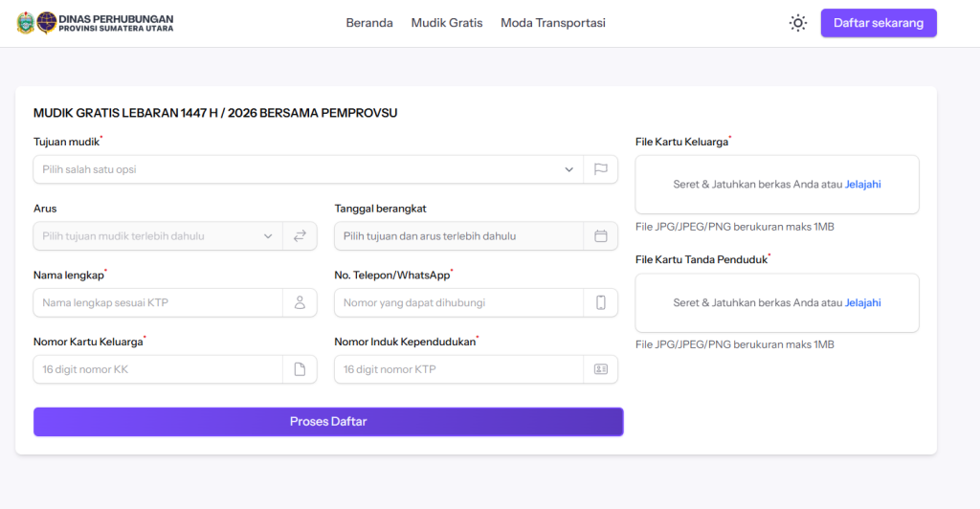Screen dimensions: 980x509
Task: Click the ID card icon in NIK field
Action: pyautogui.click(x=601, y=369)
